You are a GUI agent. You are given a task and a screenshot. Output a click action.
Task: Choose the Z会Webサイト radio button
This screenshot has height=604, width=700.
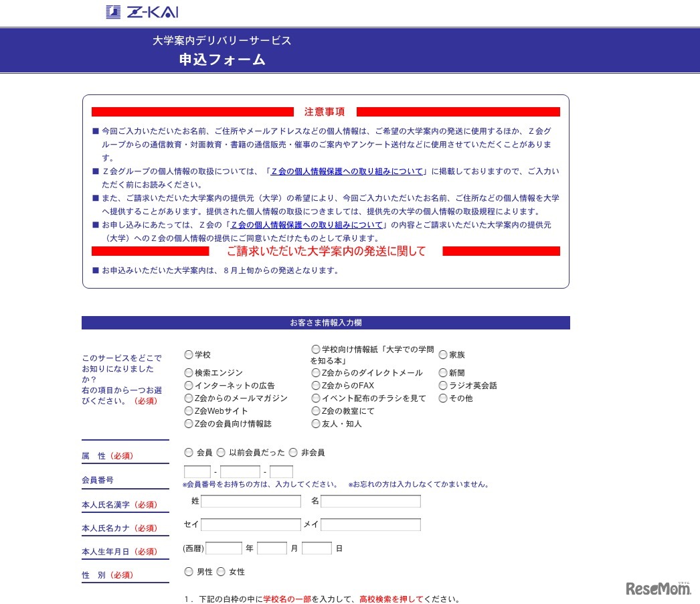[x=189, y=411]
